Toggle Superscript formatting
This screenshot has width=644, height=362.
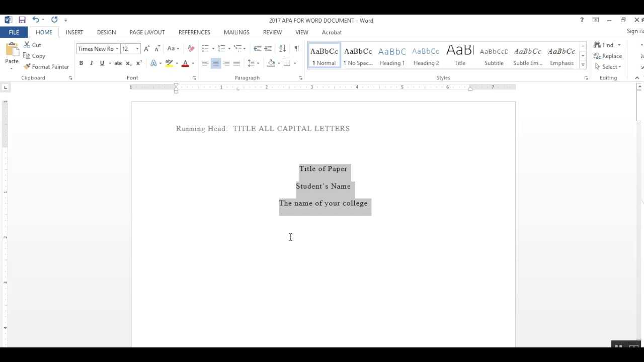tap(139, 63)
